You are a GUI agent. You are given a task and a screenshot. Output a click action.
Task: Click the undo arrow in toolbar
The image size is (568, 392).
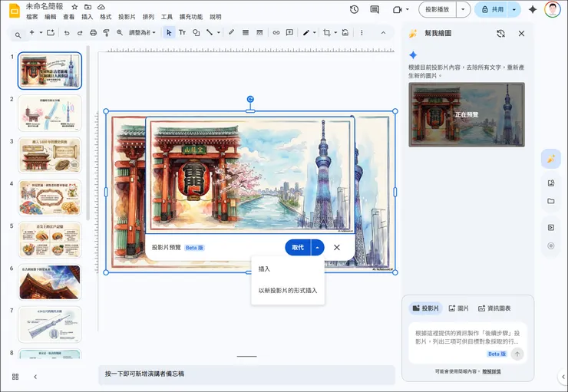coord(67,32)
